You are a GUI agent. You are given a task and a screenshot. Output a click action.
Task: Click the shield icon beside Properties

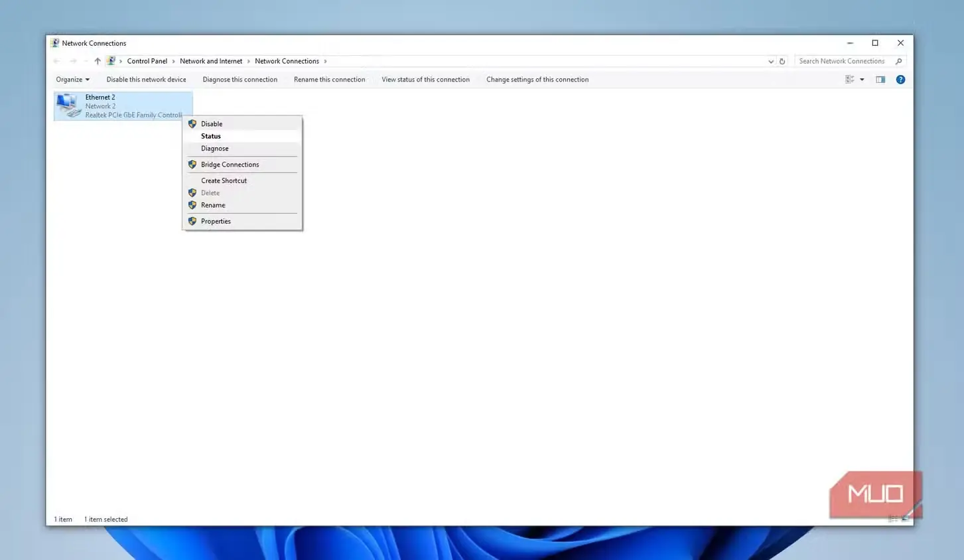[x=192, y=222]
